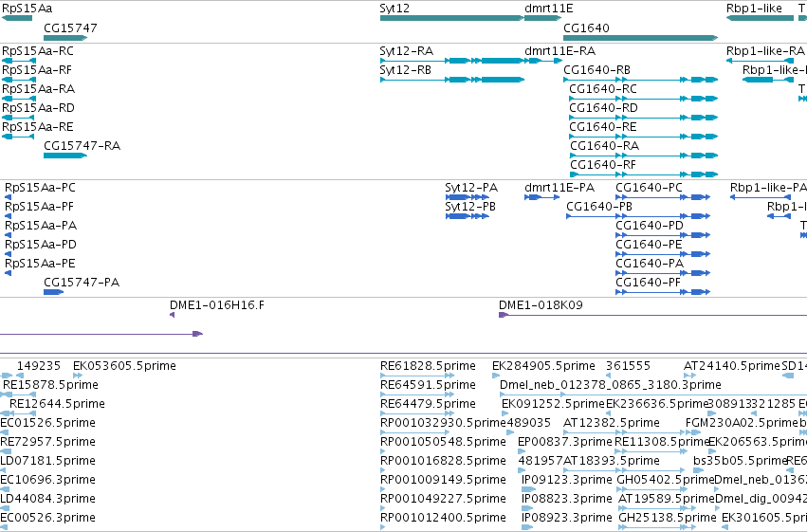
Task: Choose protein RpS15Aa-PE
Action: (40, 264)
